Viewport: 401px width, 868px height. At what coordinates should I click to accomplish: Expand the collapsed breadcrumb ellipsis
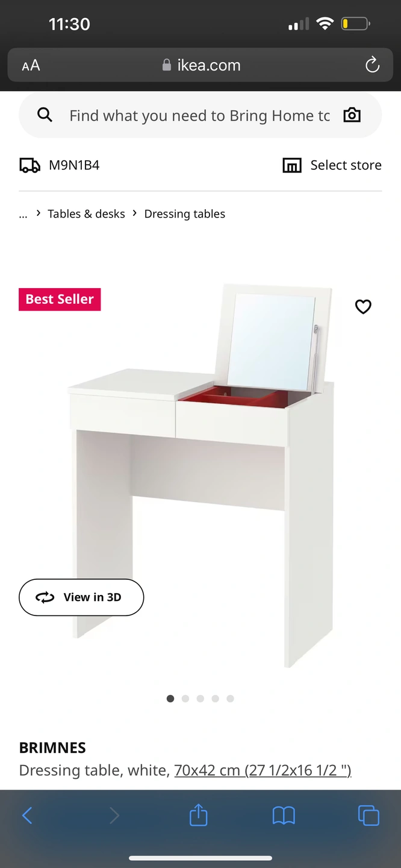coord(23,215)
